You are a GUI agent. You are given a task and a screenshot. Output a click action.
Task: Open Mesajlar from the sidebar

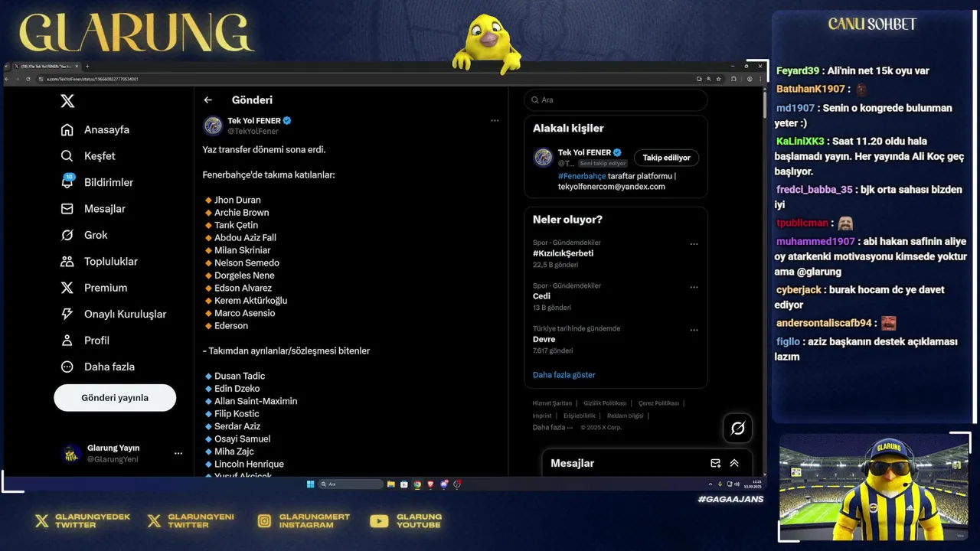pyautogui.click(x=93, y=209)
